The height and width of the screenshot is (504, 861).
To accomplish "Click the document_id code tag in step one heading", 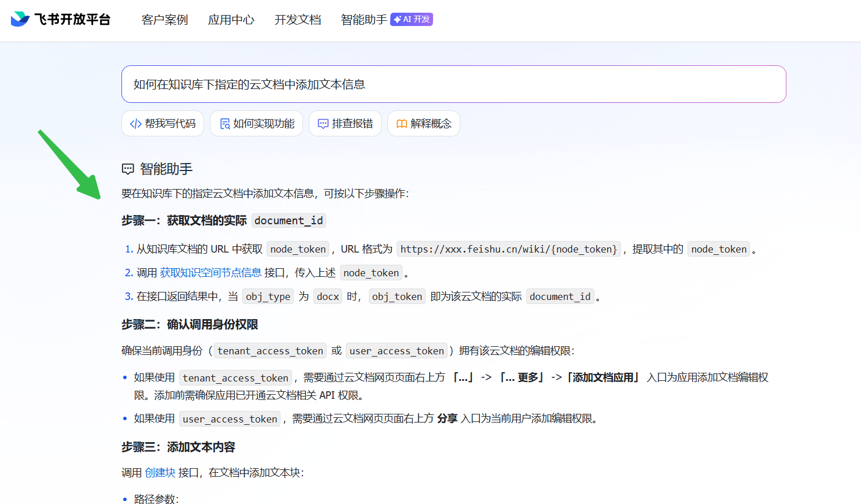I will click(289, 221).
